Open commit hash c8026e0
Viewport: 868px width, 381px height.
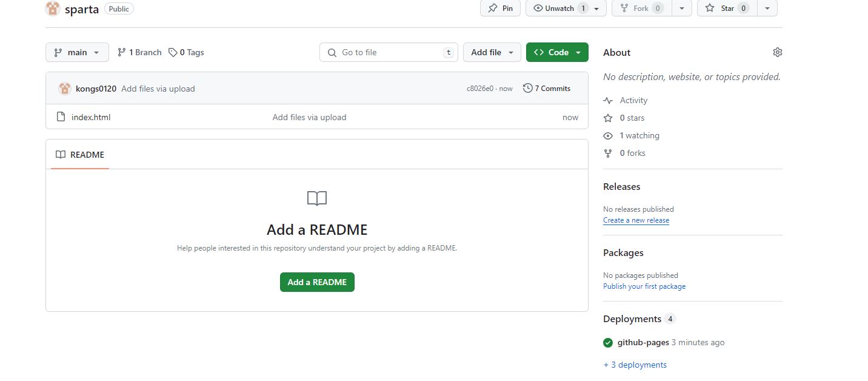point(480,89)
